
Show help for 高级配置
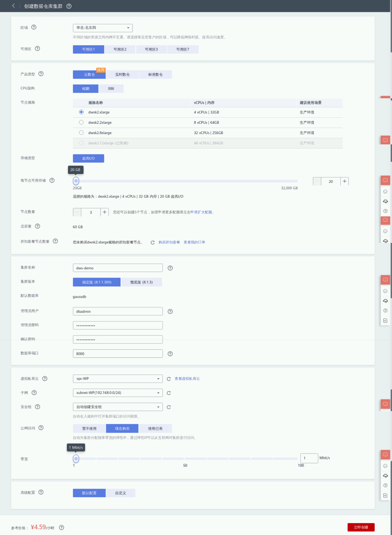point(41,492)
